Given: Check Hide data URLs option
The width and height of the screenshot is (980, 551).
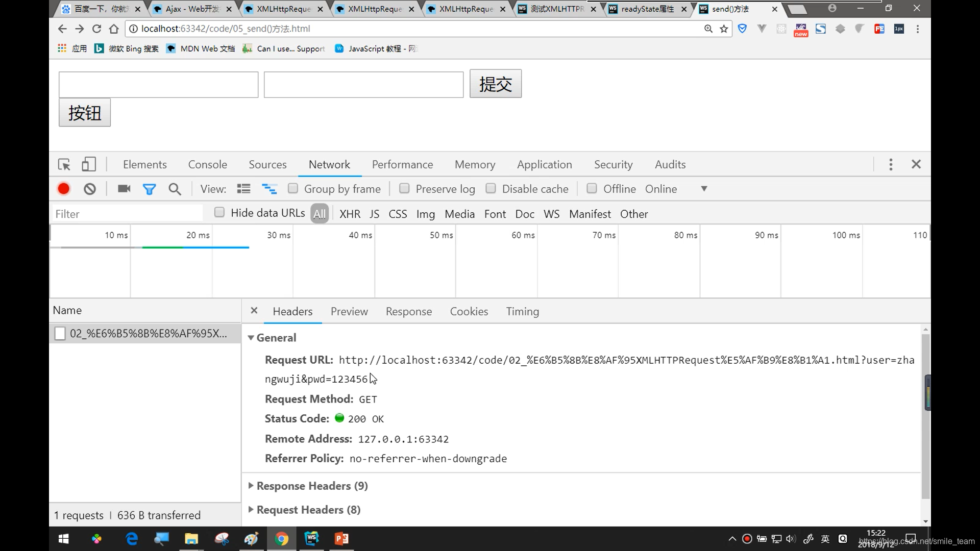Looking at the screenshot, I should pyautogui.click(x=219, y=212).
